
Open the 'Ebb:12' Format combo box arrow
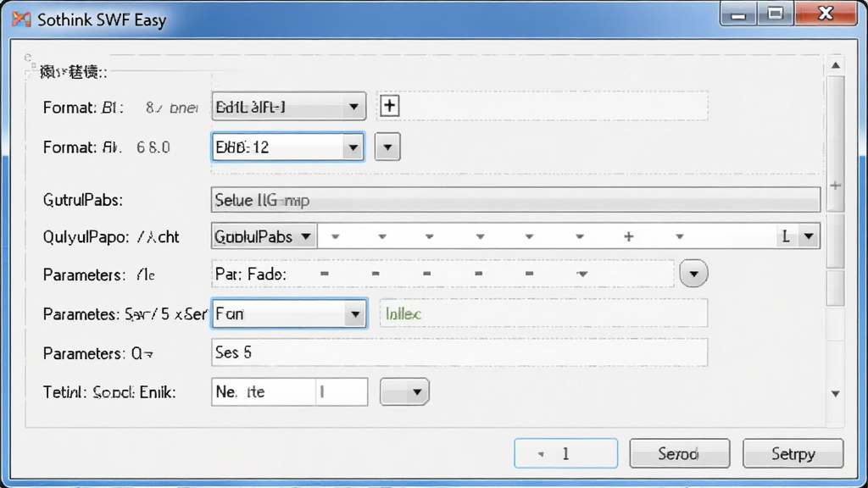coord(353,147)
